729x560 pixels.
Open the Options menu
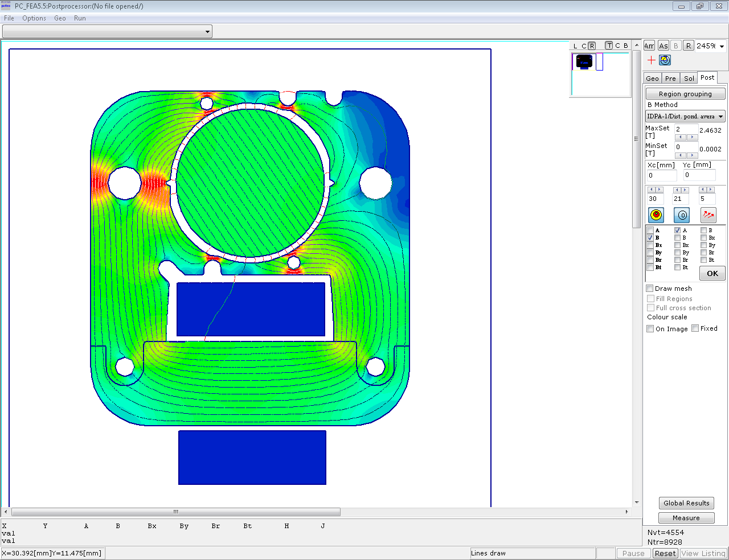coord(34,18)
